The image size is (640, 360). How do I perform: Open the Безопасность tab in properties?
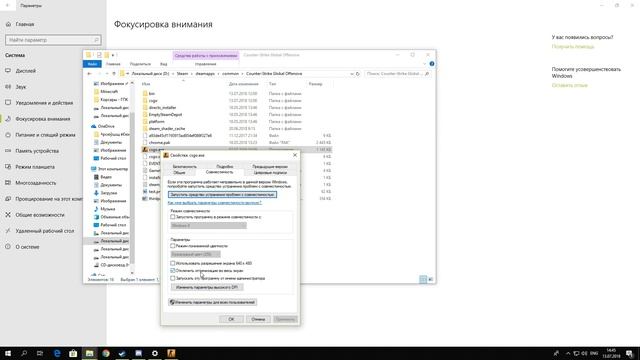click(184, 167)
